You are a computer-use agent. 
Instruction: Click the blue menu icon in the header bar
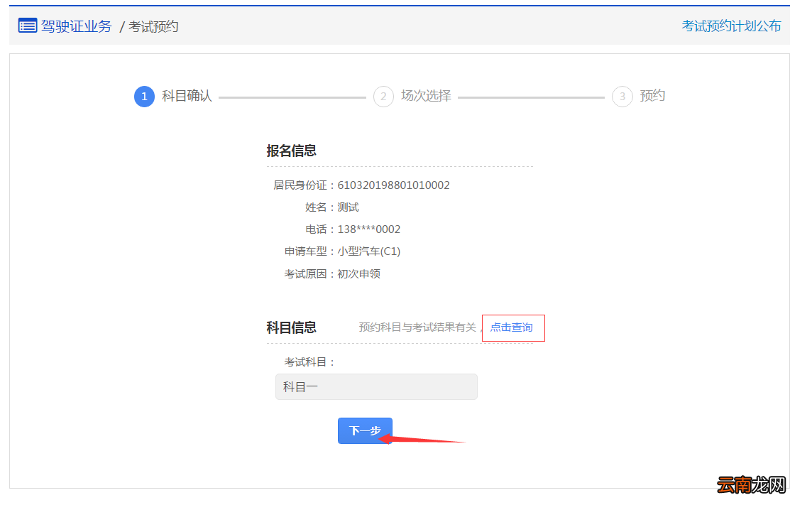[26, 26]
